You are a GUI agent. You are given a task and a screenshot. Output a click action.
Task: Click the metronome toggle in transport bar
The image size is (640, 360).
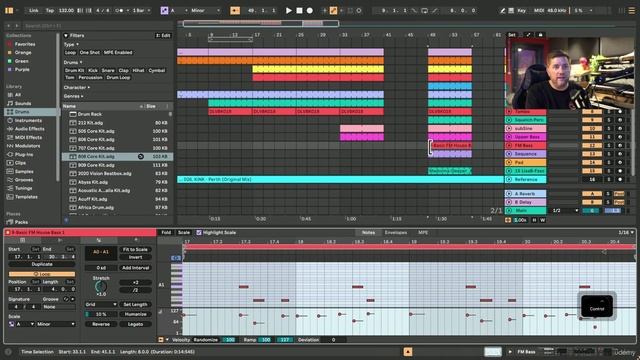click(120, 10)
